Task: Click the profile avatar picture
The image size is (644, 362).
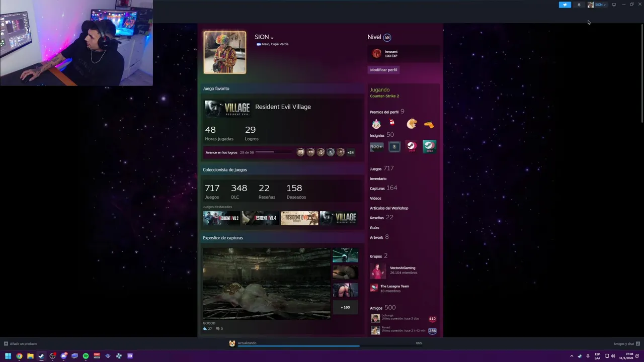Action: pos(225,52)
